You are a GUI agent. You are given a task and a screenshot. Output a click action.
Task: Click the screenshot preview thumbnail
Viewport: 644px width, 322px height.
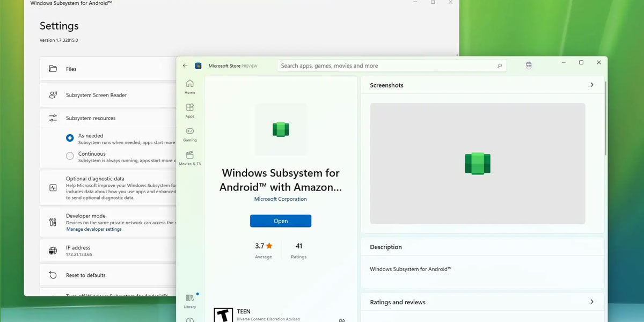click(478, 164)
